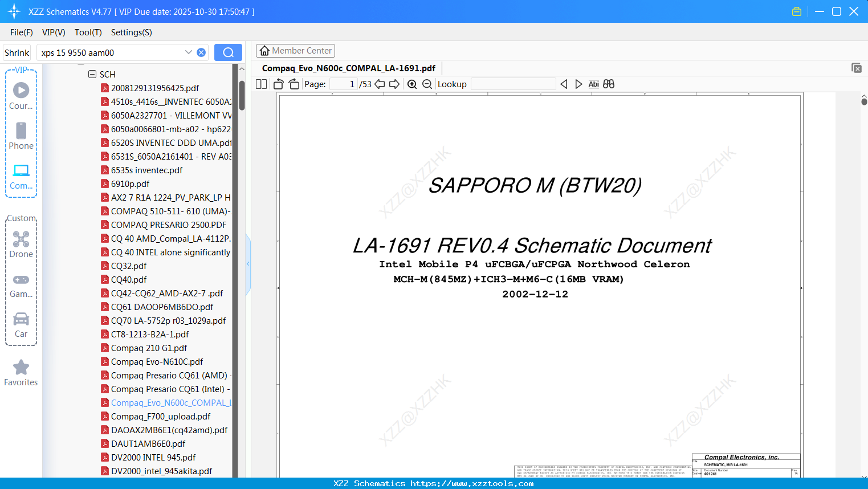Open the File(F) menu
The image size is (868, 489).
click(22, 32)
